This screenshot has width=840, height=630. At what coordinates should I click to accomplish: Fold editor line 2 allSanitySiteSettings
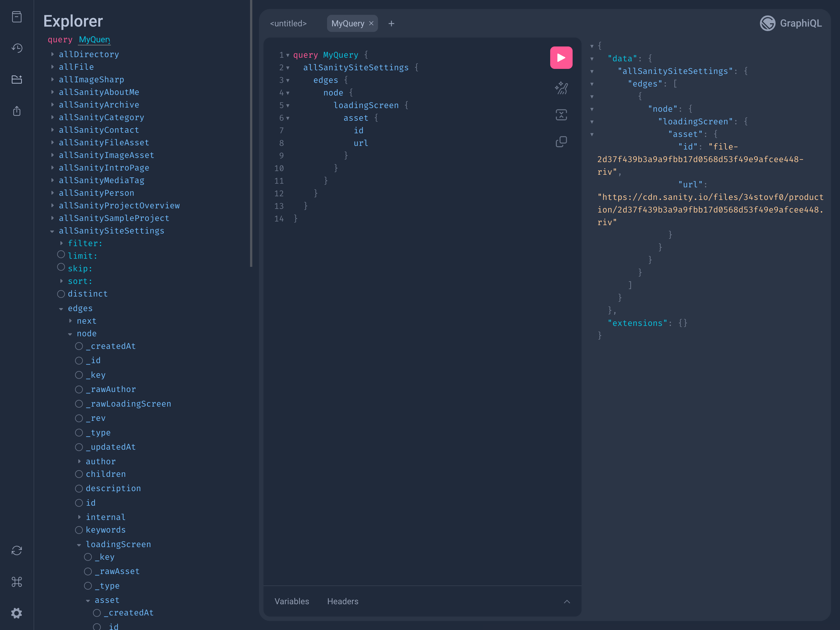(x=288, y=68)
